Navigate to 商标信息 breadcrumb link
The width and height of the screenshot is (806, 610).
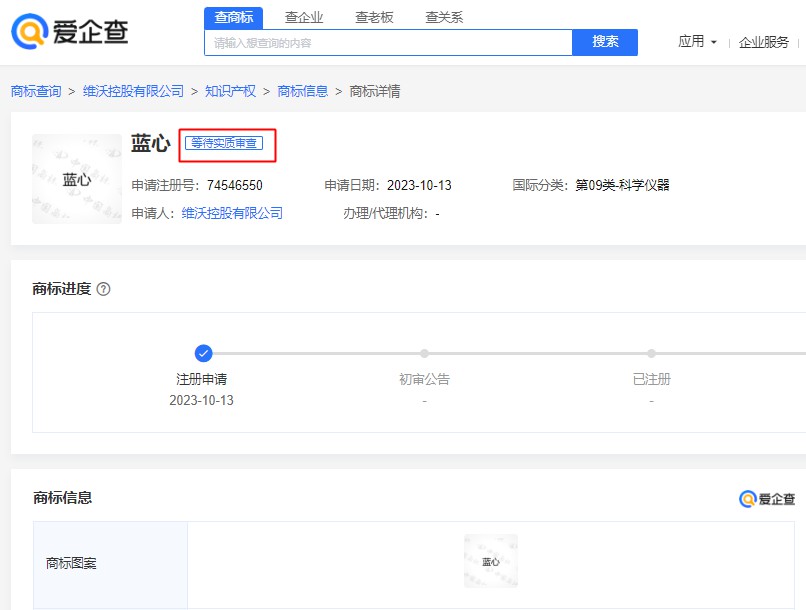point(302,91)
